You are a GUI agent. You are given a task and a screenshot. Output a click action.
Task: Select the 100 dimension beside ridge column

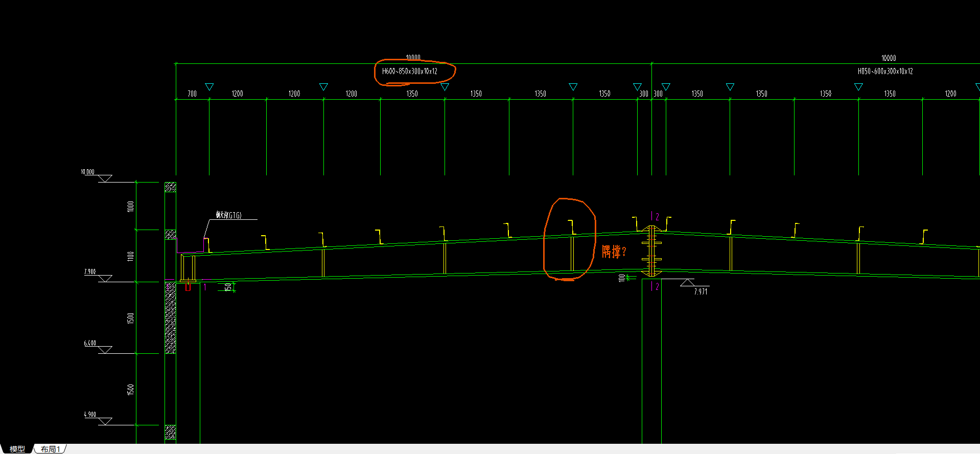coord(621,278)
